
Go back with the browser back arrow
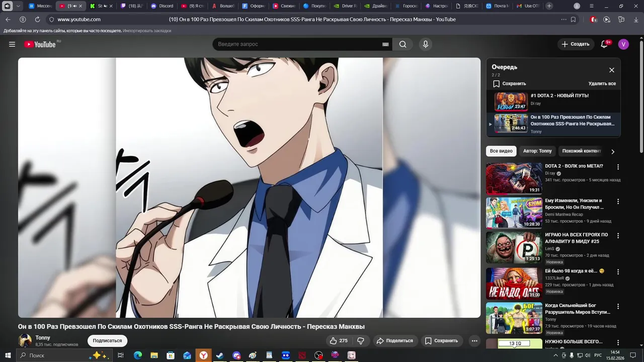(8, 19)
